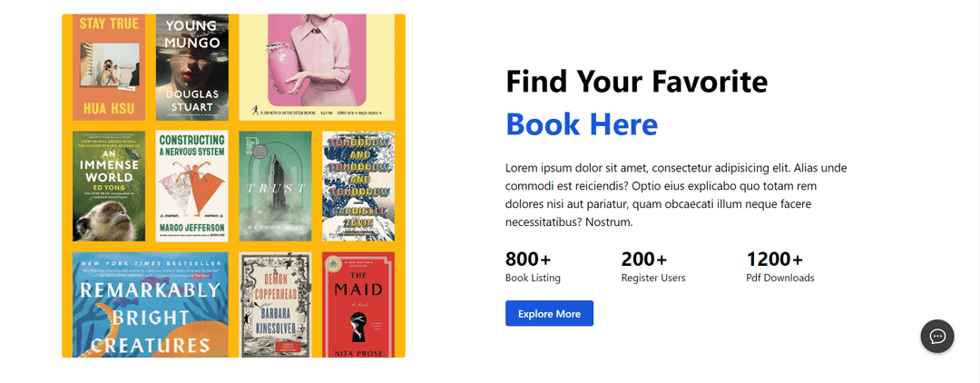Select the Remarkably Bright Creatures cover

tap(151, 304)
